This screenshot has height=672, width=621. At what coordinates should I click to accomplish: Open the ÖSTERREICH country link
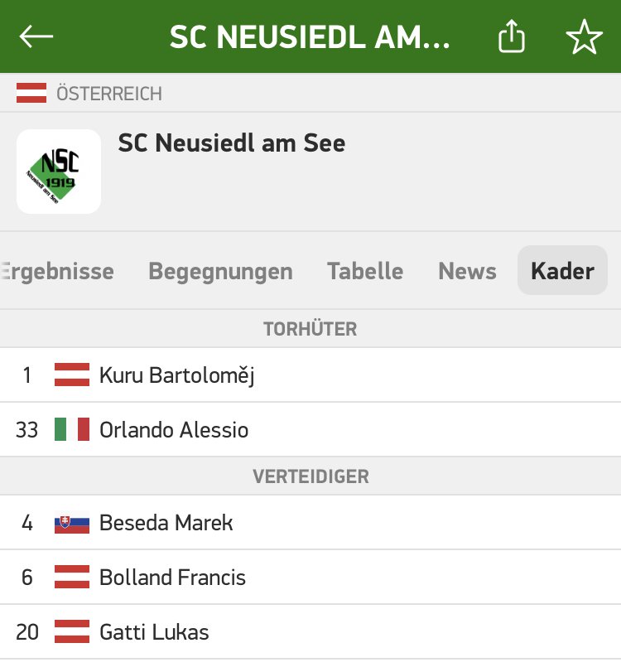coord(109,94)
